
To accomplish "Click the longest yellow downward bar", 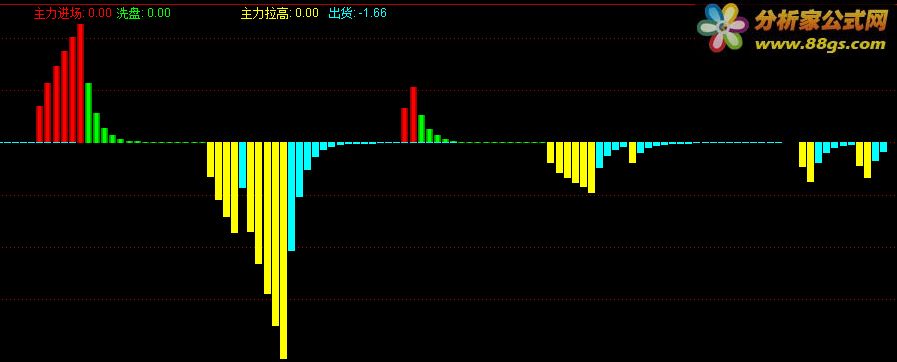I will click(283, 250).
